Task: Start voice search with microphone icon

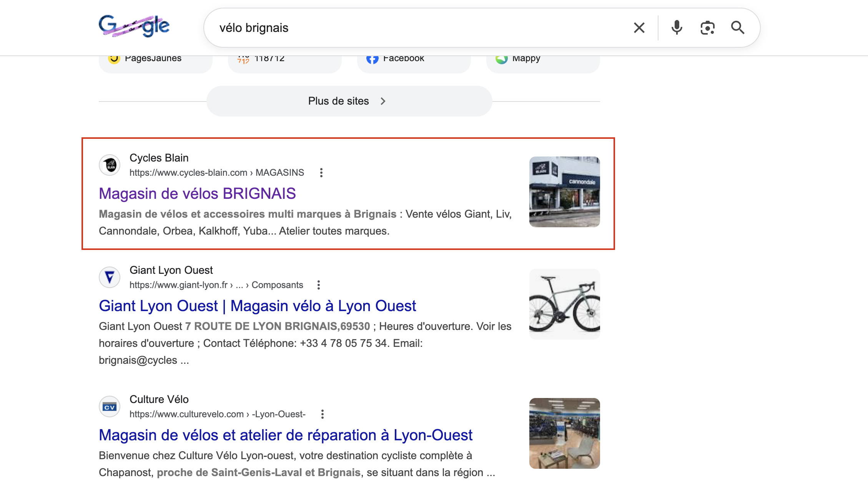Action: [677, 28]
